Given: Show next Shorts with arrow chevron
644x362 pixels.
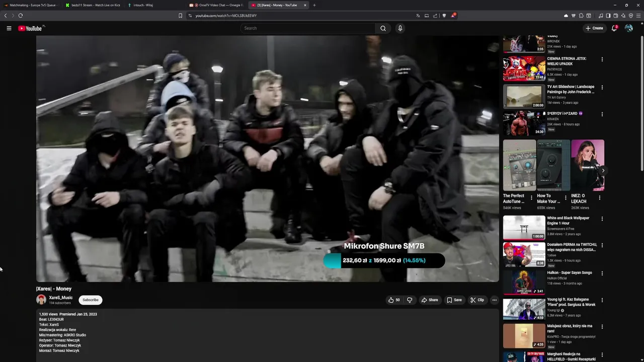Looking at the screenshot, I should tap(603, 170).
